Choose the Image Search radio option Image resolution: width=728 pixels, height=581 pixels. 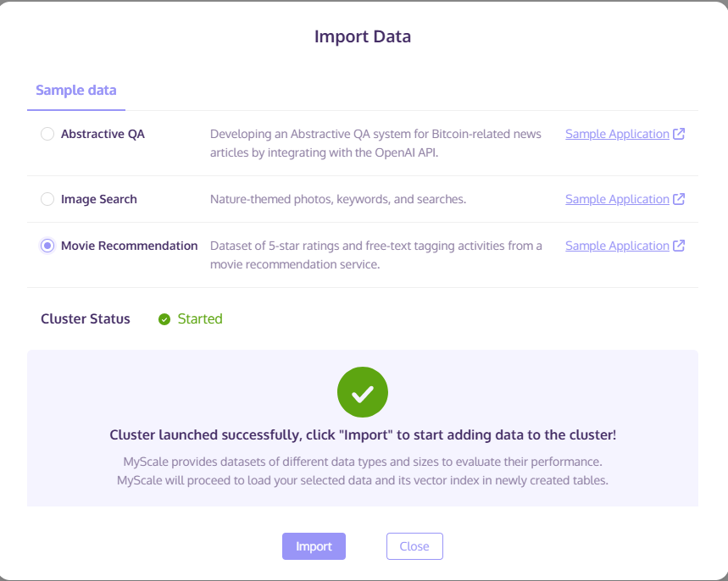click(47, 199)
